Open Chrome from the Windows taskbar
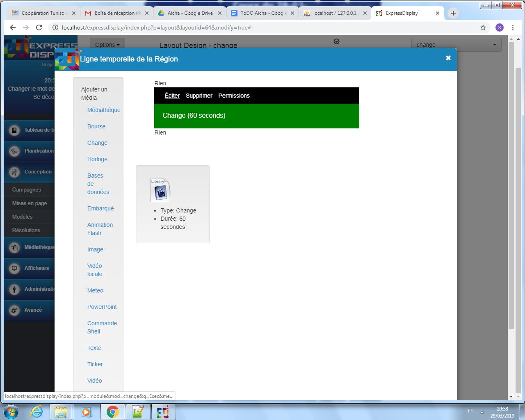 click(x=113, y=411)
